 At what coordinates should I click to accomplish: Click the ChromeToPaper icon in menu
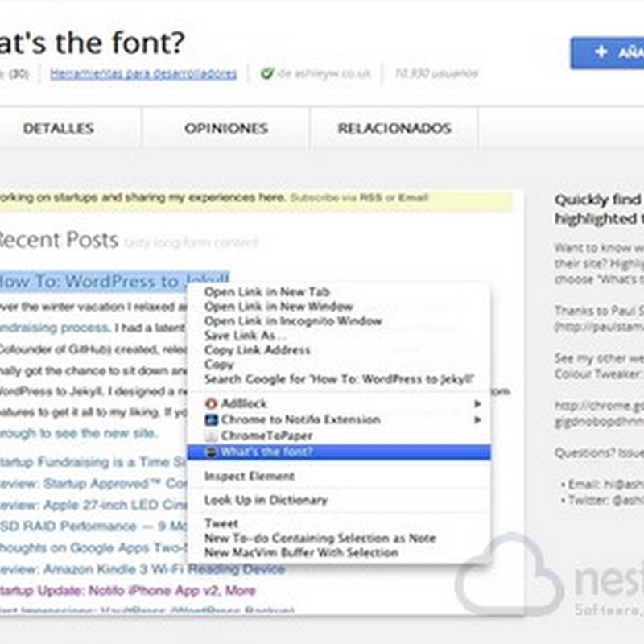211,436
